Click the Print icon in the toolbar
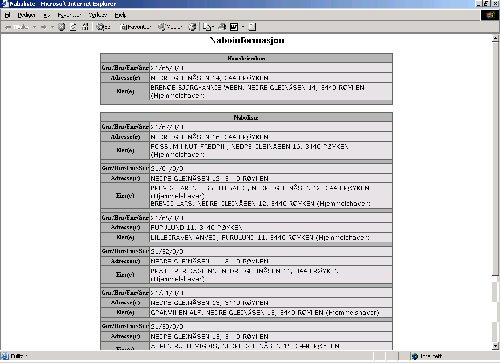 tap(222, 27)
